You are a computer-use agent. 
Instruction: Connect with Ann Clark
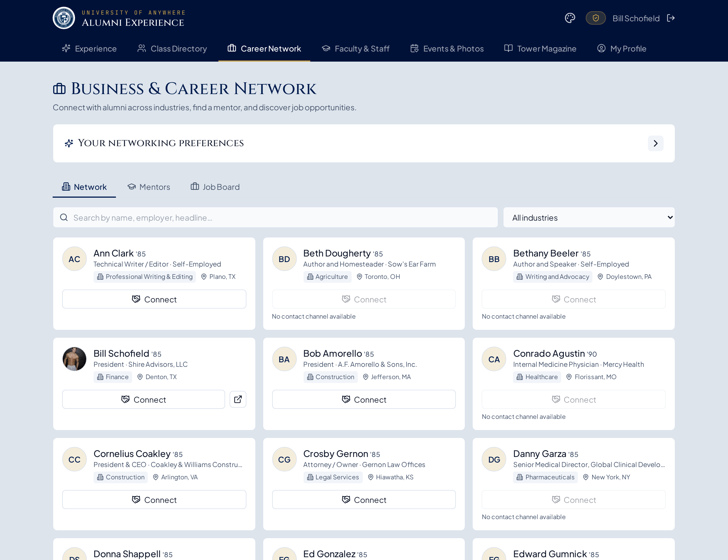coord(154,299)
